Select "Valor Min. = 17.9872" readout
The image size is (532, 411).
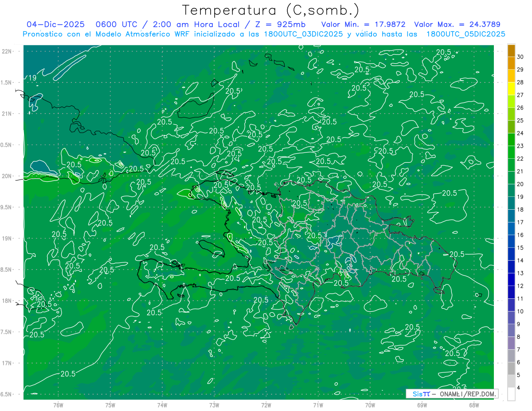click(x=364, y=24)
